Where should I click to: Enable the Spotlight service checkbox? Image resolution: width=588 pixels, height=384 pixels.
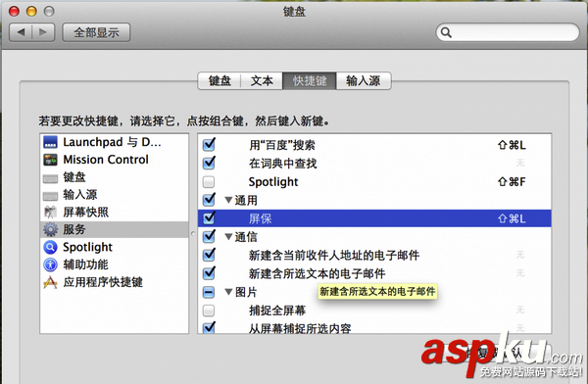point(209,182)
